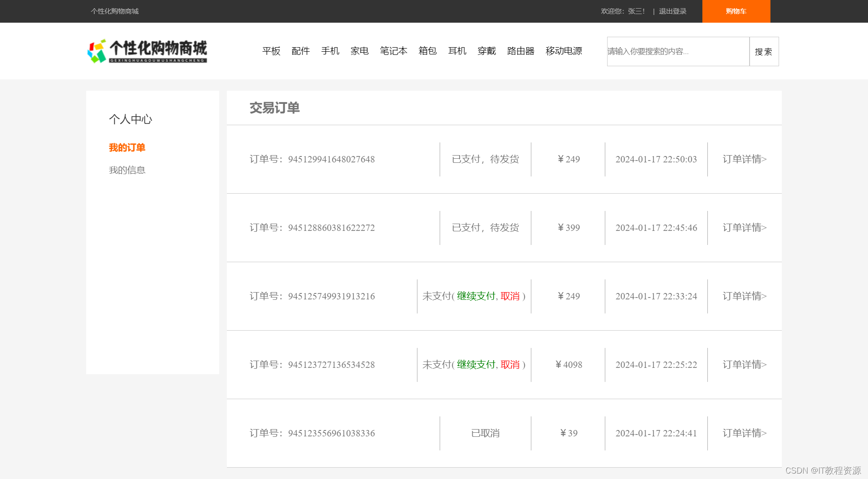Open the 平板 category
Viewport: 868px width, 479px height.
point(271,51)
